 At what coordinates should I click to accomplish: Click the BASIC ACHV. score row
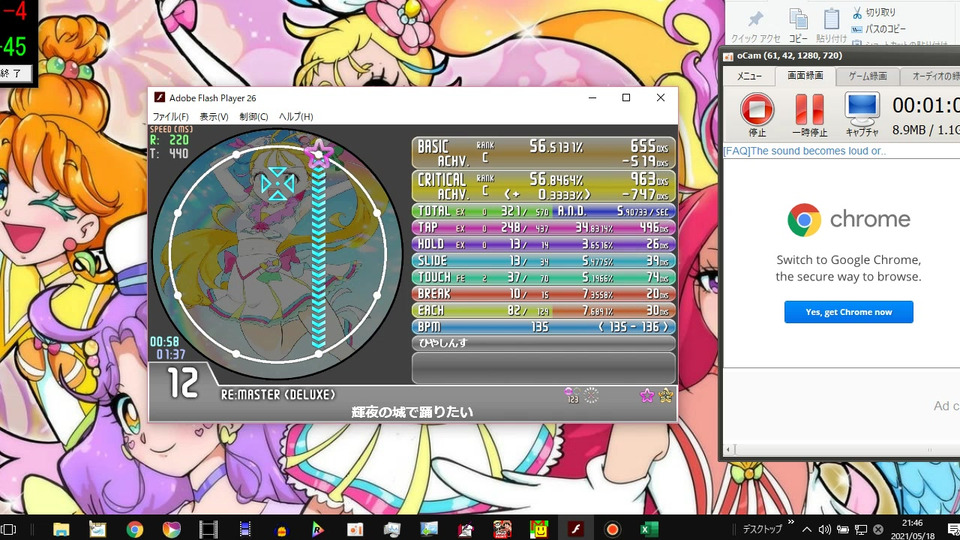[544, 153]
